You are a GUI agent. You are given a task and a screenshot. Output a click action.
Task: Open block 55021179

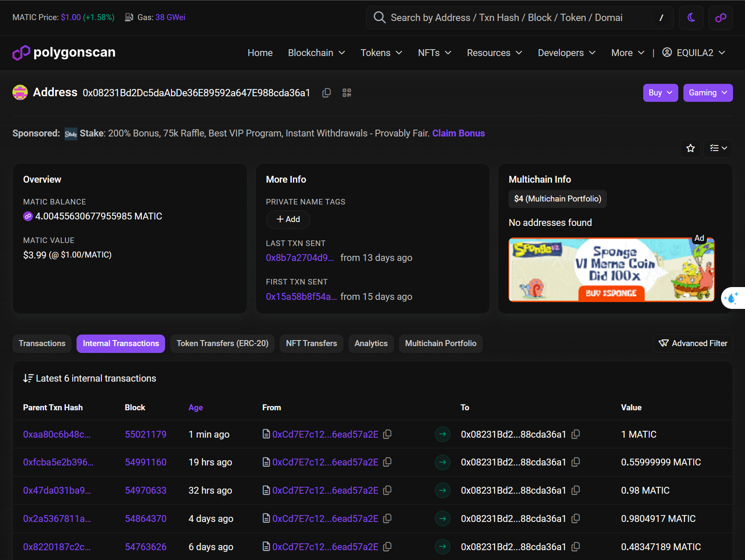click(x=145, y=434)
